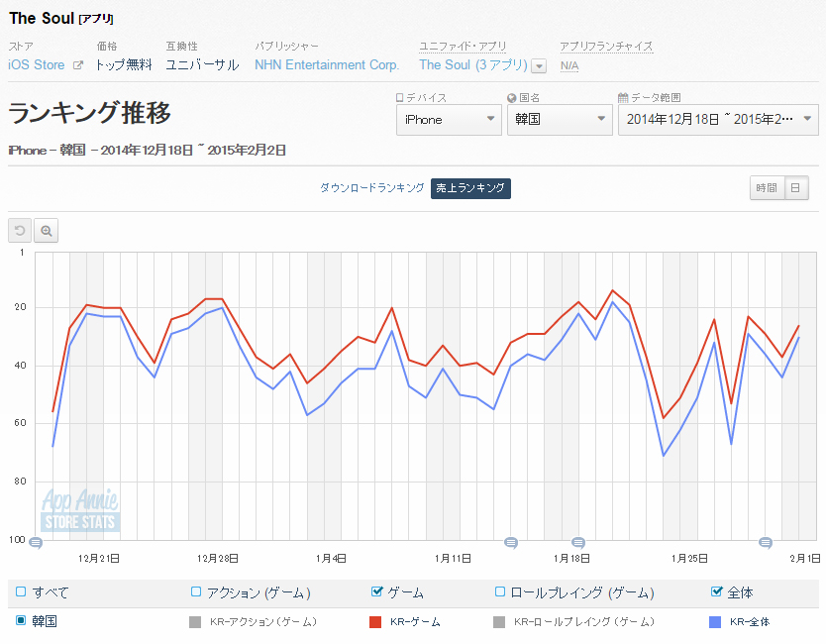
Task: Click the chart reset (undo) icon
Action: [20, 231]
